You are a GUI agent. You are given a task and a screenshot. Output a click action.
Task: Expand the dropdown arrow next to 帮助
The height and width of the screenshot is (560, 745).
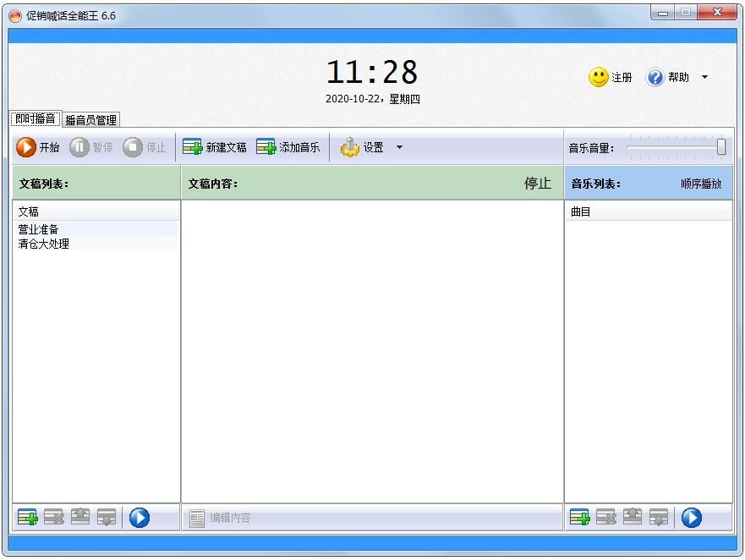(x=704, y=77)
